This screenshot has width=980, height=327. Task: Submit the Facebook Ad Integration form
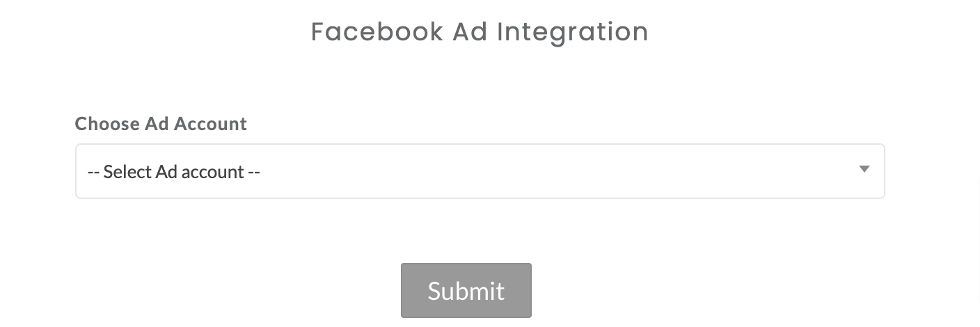click(x=466, y=290)
